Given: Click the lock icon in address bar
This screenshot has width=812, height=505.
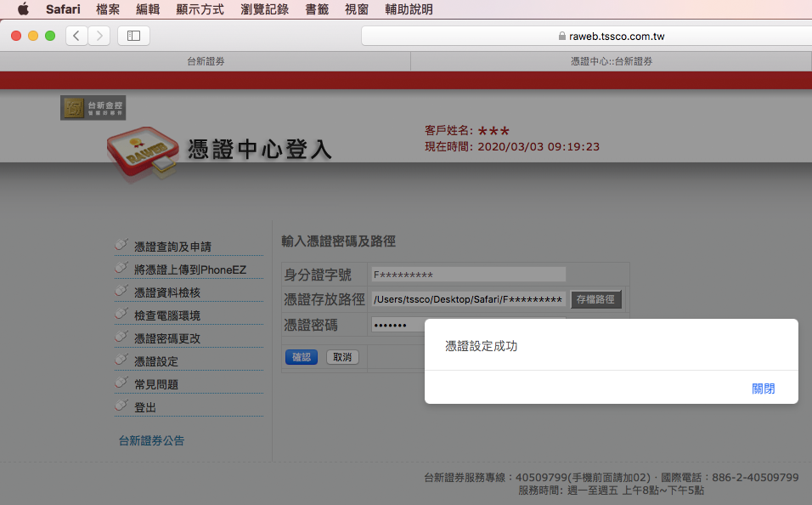Looking at the screenshot, I should pyautogui.click(x=562, y=36).
